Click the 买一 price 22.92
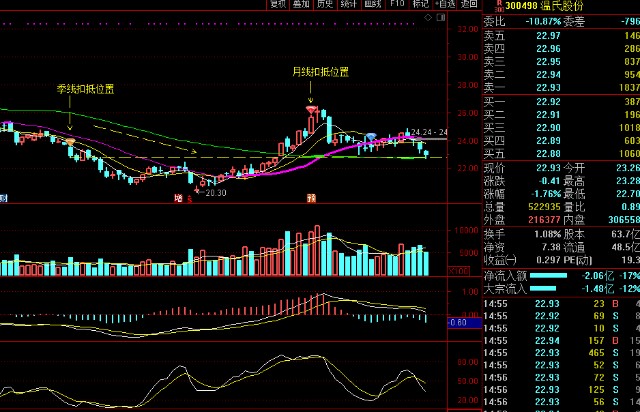Image resolution: width=640 pixels, height=412 pixels. click(548, 102)
